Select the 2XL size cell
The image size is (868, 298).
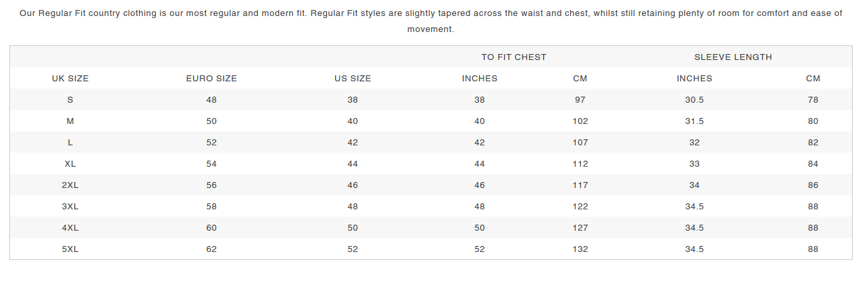point(70,185)
